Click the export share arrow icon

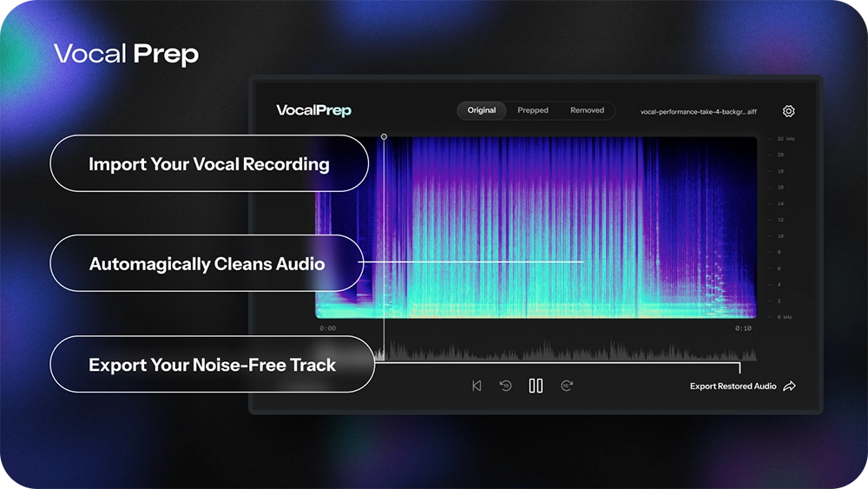pyautogui.click(x=789, y=386)
